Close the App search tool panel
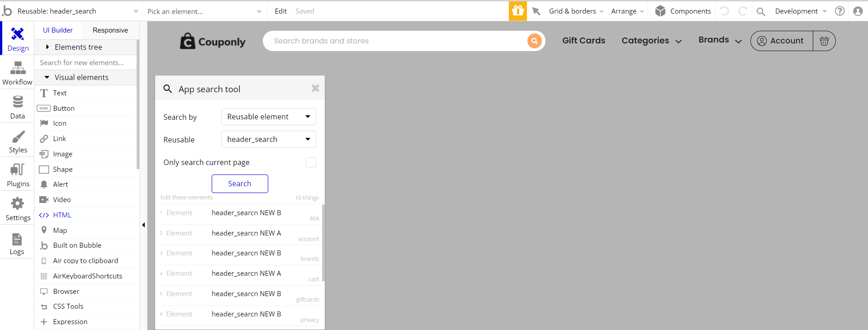The image size is (868, 330). pyautogui.click(x=316, y=88)
